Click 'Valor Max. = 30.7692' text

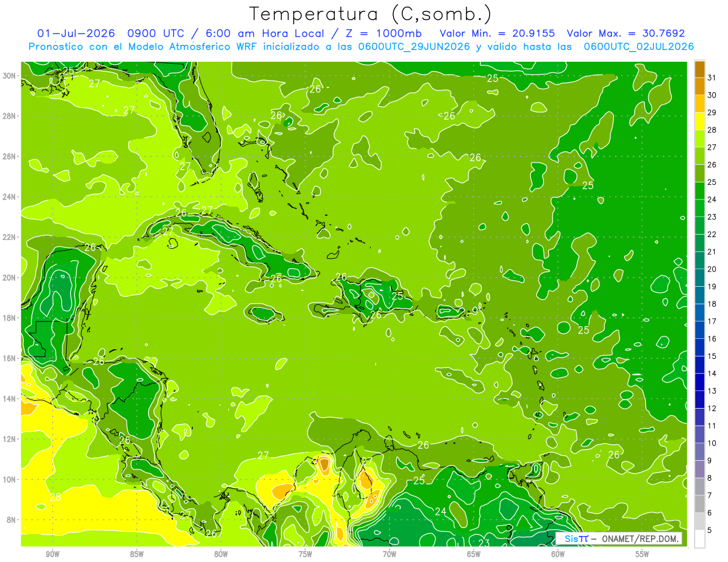tap(625, 33)
